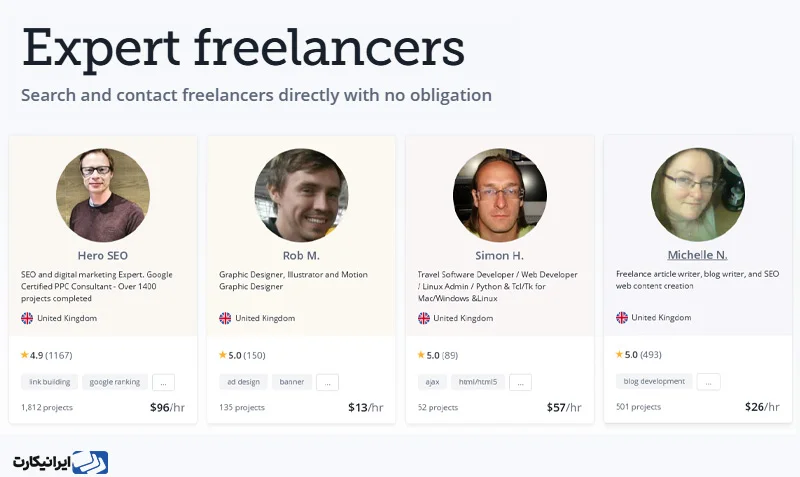
Task: Click the UK flag icon on Simon H. card
Action: click(x=423, y=318)
